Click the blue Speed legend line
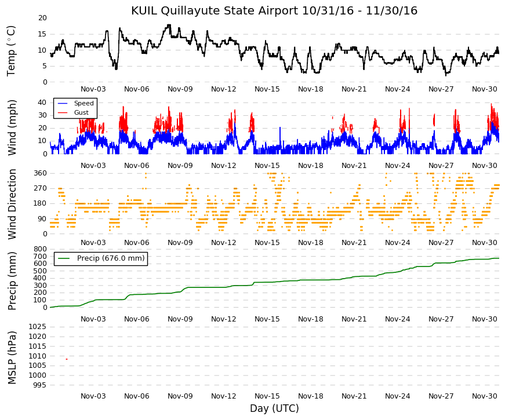 [x=63, y=103]
